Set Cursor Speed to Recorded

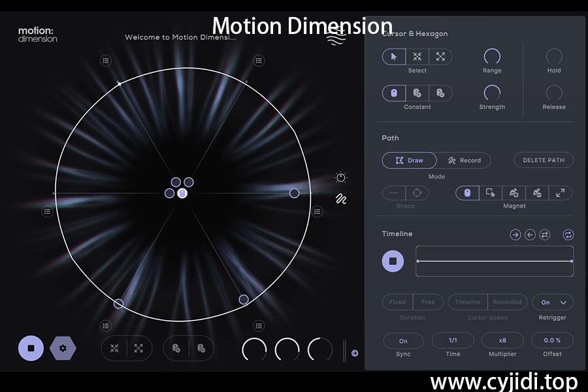click(x=508, y=302)
